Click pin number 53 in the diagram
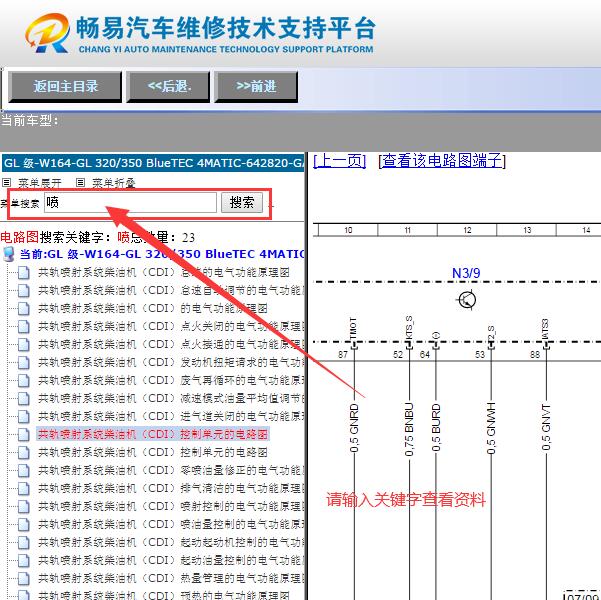The image size is (601, 600). point(480,355)
